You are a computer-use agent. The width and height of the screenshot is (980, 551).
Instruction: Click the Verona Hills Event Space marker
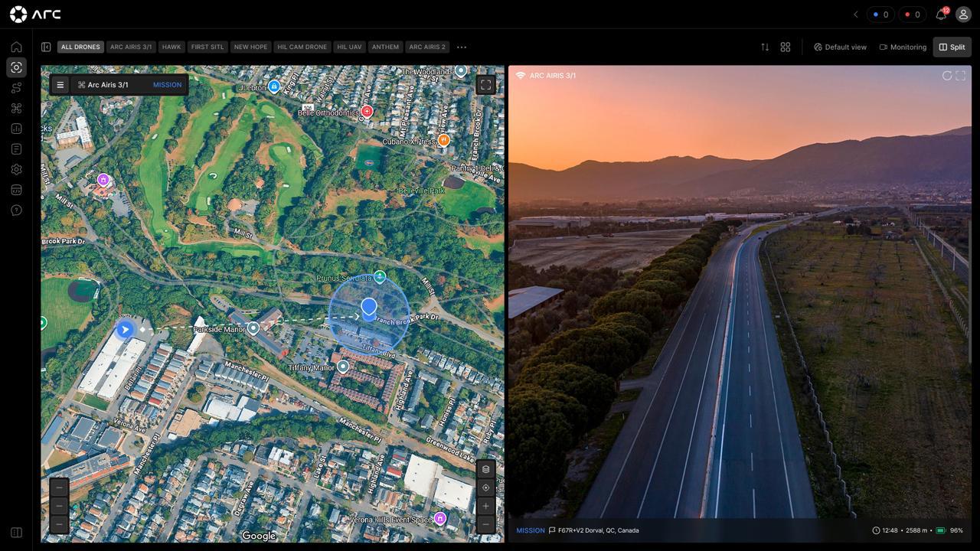click(440, 518)
